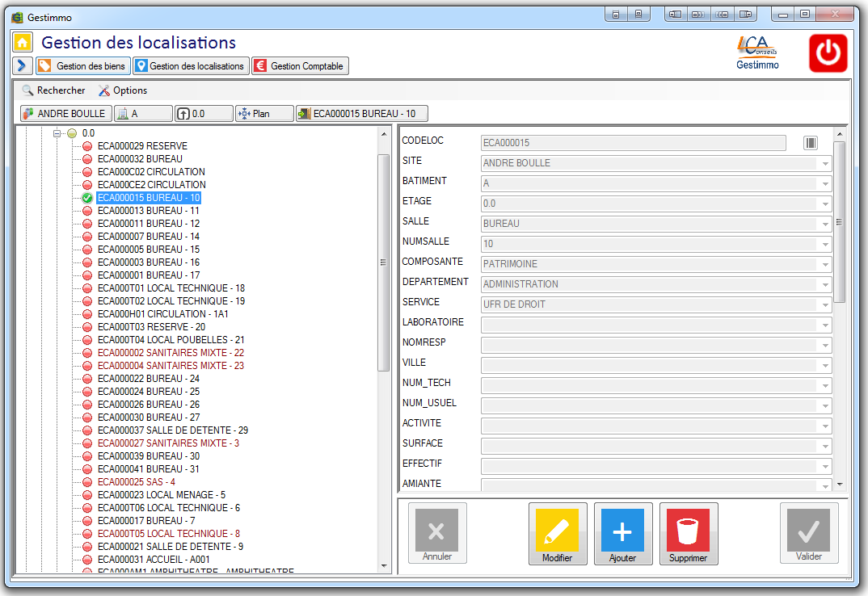Select ECA000002 SANITAIRES MIXTE - 22

(171, 353)
